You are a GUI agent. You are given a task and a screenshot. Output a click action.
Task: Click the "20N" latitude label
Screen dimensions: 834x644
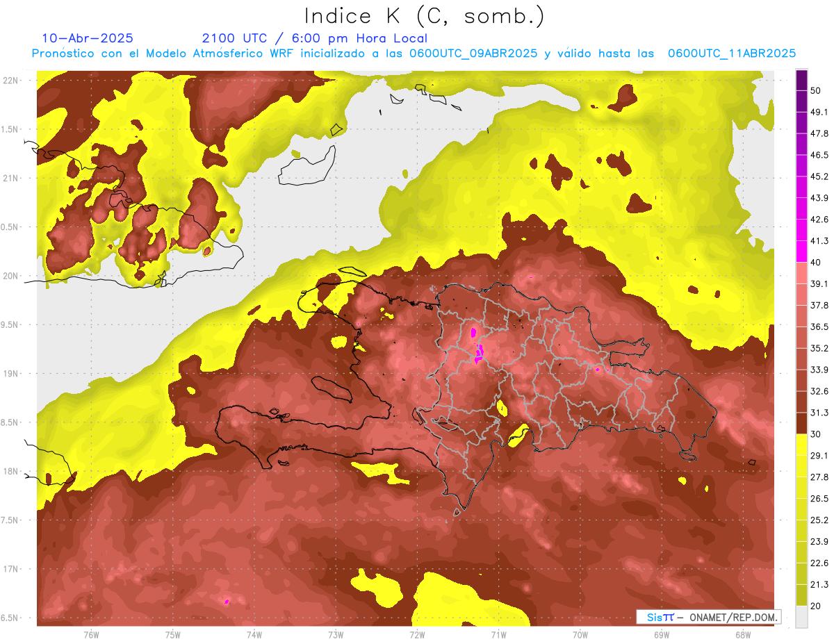click(10, 276)
